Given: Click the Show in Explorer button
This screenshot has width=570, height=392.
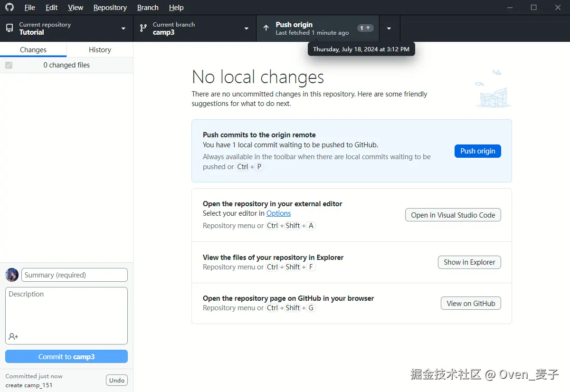Looking at the screenshot, I should coord(469,262).
